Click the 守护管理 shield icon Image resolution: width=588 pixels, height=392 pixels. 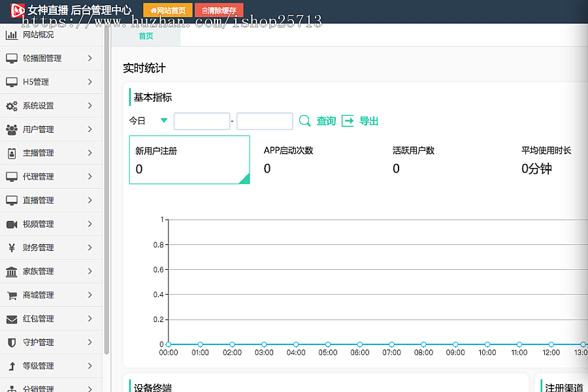(12, 342)
